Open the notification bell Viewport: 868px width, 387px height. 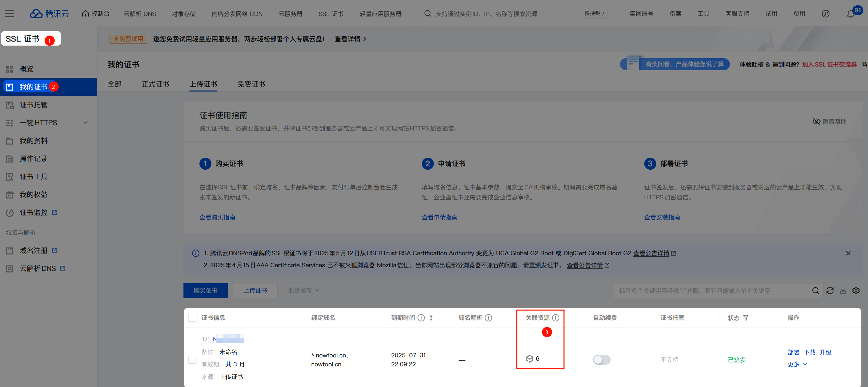coord(850,13)
